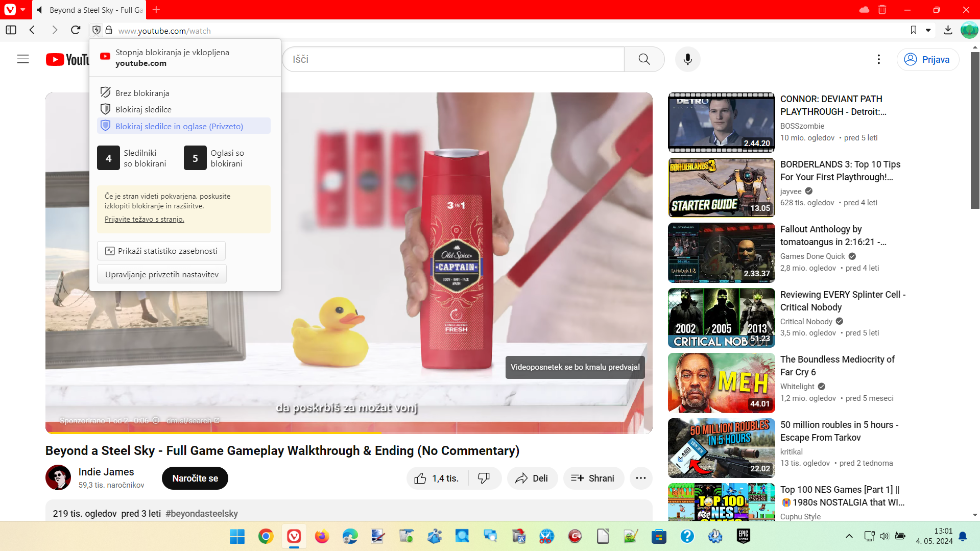
Task: Open CONNOR: DEVIANT PATH video thumbnail
Action: coord(721,123)
